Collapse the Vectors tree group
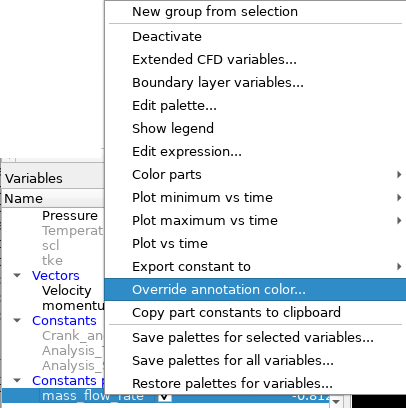This screenshot has width=406, height=408. pos(17,275)
